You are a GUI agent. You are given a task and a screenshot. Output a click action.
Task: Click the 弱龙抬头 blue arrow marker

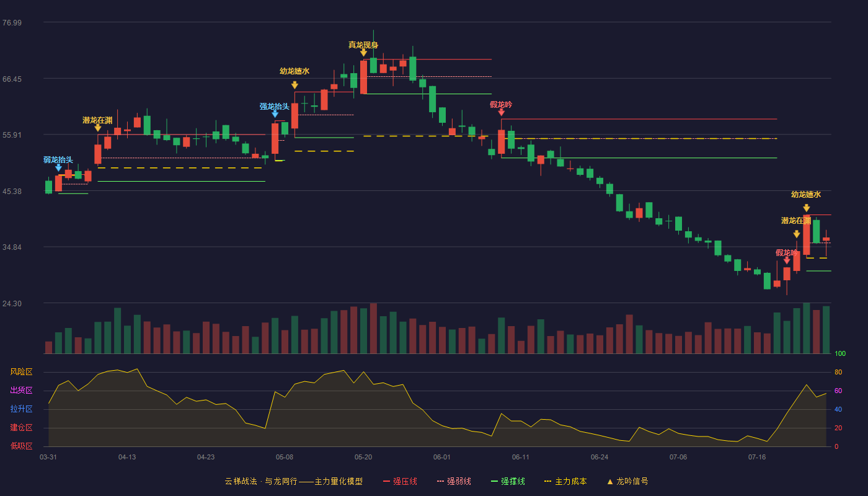click(x=58, y=167)
